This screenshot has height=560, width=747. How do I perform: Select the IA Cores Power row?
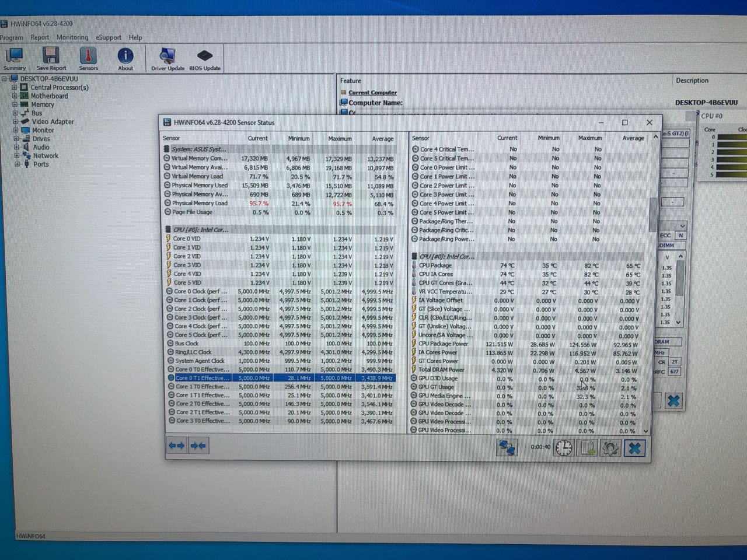pos(527,352)
